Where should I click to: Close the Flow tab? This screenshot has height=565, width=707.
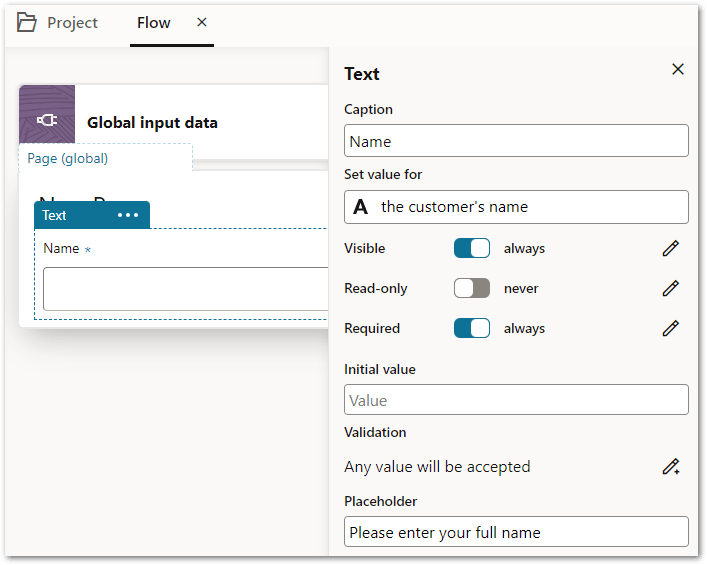(202, 22)
